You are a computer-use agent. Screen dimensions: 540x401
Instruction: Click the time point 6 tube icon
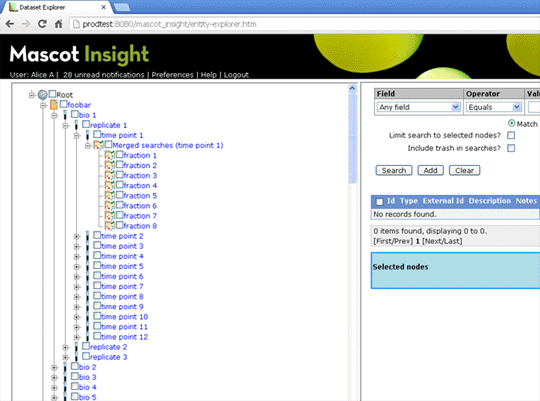point(87,276)
